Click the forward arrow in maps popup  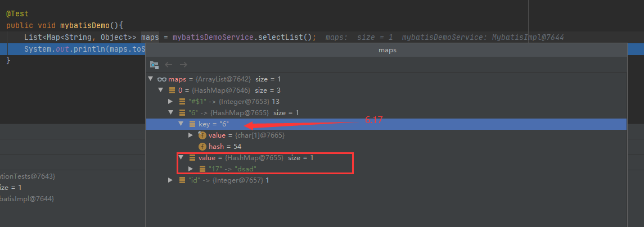[x=183, y=65]
